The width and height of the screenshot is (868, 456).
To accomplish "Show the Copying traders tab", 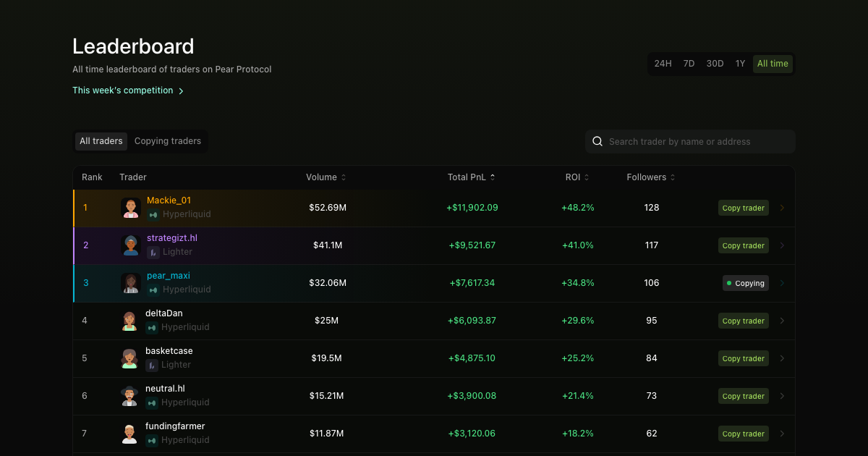I will point(168,141).
